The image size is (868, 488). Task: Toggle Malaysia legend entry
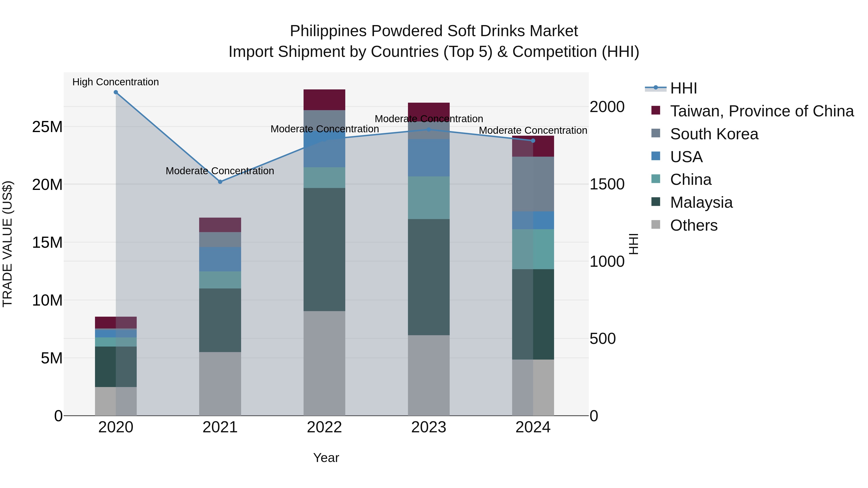692,202
